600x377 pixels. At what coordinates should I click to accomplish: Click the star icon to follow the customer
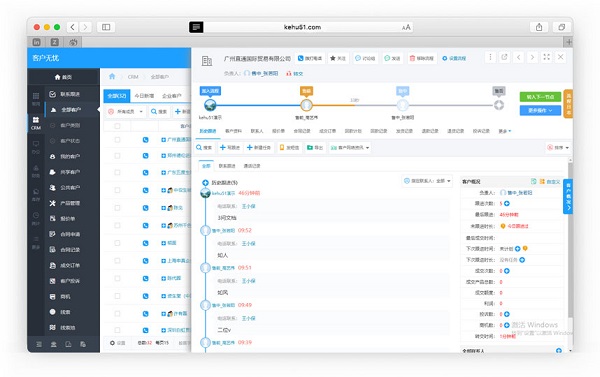coord(333,58)
